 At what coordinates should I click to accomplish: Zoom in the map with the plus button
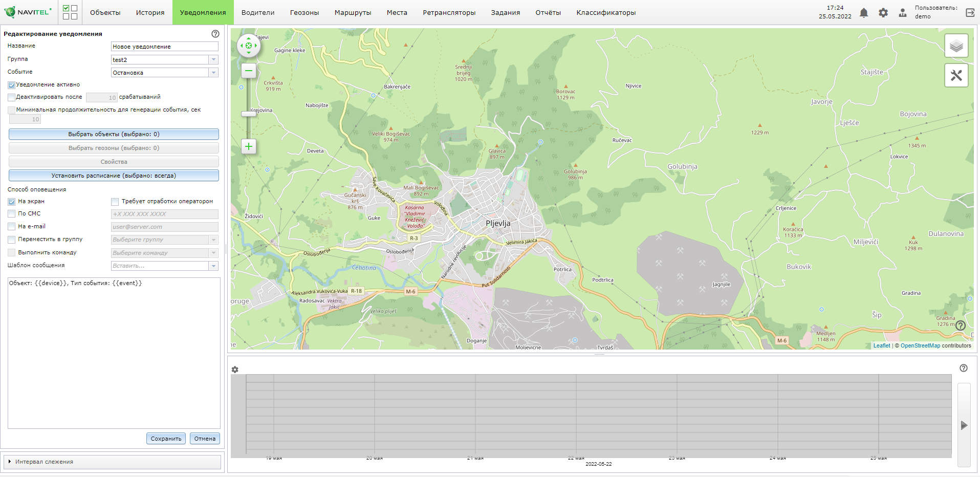coord(249,147)
